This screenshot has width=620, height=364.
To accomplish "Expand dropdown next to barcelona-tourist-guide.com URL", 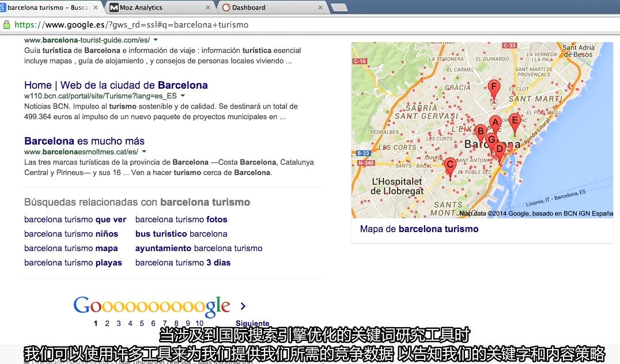I will [x=156, y=40].
